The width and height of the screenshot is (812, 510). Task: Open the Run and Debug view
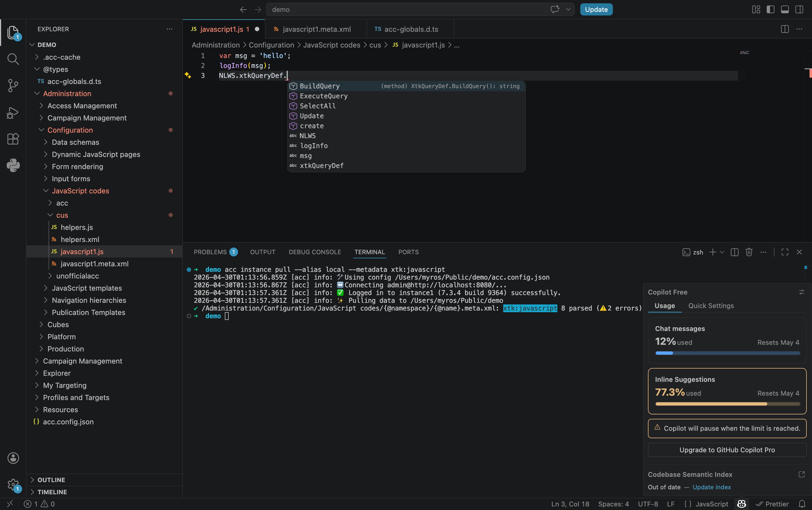pyautogui.click(x=13, y=113)
